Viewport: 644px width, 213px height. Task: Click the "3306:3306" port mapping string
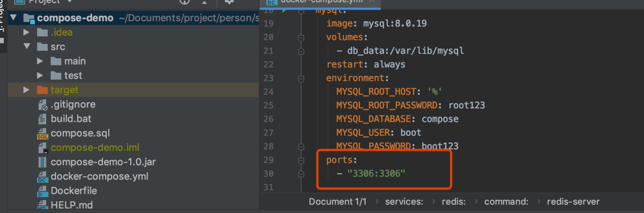pyautogui.click(x=376, y=173)
